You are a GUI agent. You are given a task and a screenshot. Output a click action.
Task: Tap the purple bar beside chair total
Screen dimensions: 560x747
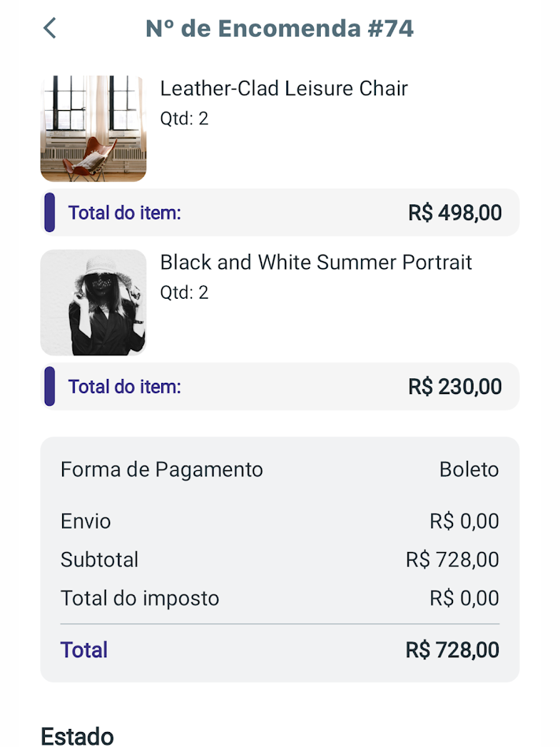50,212
